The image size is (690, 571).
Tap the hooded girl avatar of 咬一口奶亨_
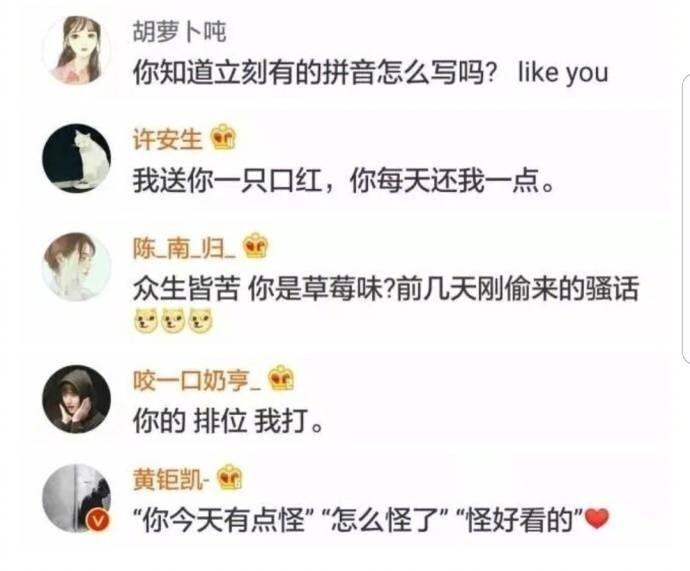pyautogui.click(x=77, y=399)
